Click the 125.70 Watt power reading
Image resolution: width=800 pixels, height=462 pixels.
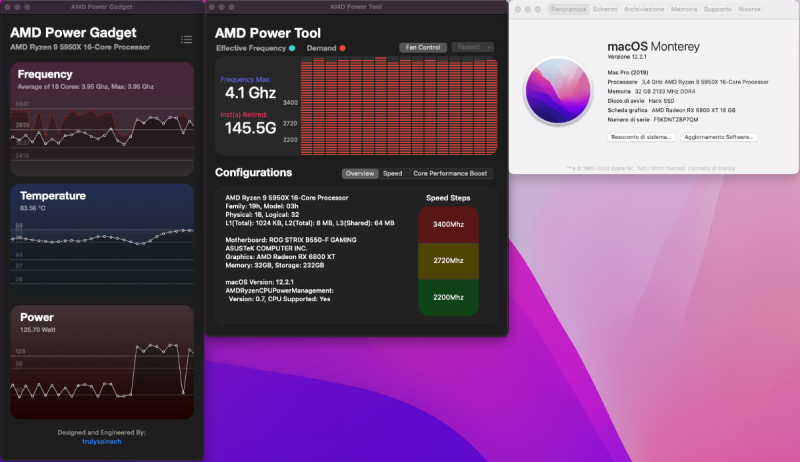(38, 330)
